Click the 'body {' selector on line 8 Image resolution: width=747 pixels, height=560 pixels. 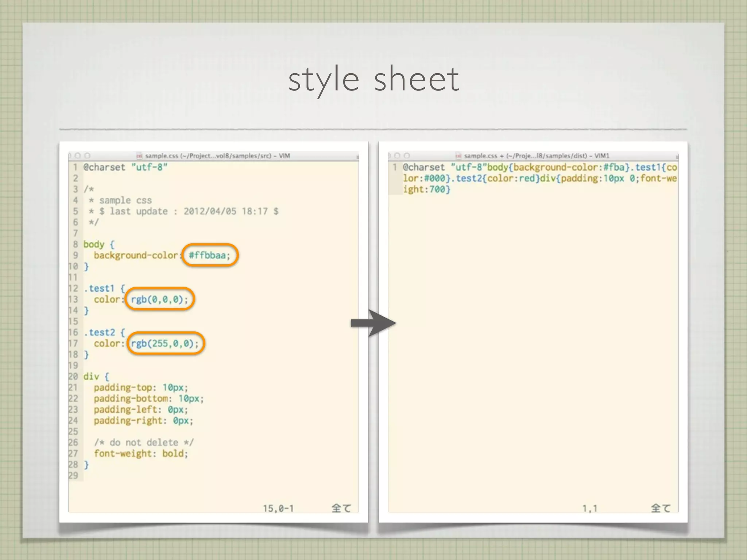point(99,244)
